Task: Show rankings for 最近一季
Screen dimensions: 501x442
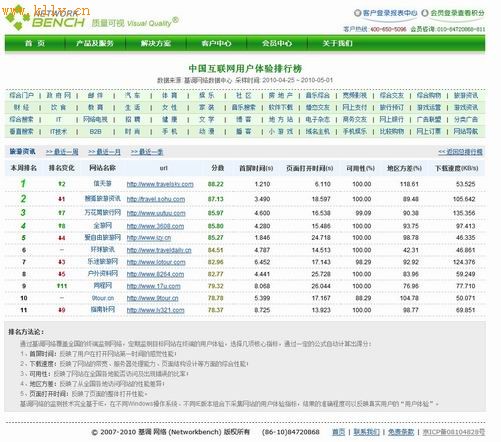Action: (x=147, y=152)
